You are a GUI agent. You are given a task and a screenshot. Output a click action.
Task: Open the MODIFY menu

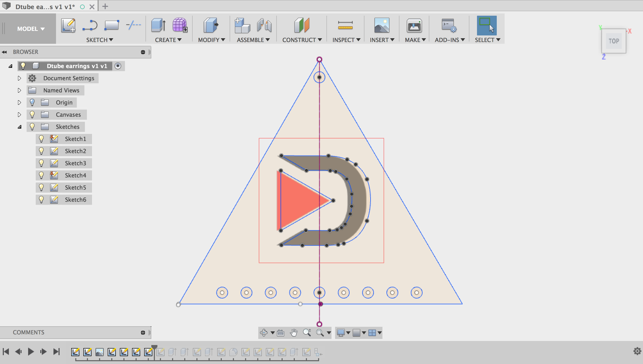coord(211,40)
